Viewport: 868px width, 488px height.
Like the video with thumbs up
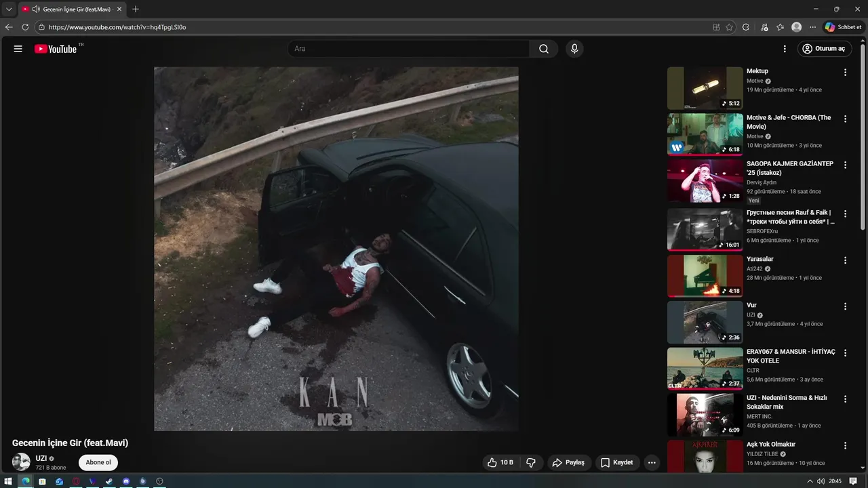click(x=500, y=462)
